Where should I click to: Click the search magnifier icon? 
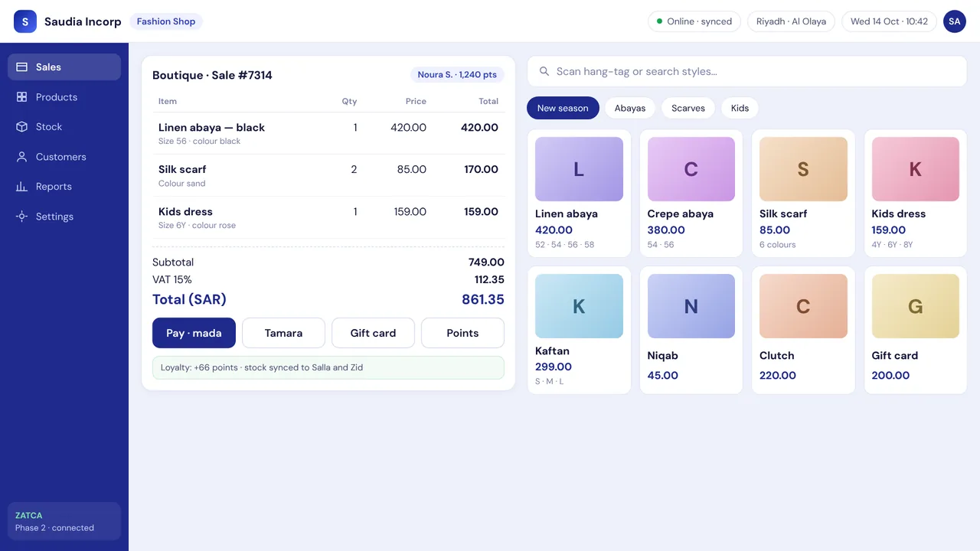coord(544,71)
